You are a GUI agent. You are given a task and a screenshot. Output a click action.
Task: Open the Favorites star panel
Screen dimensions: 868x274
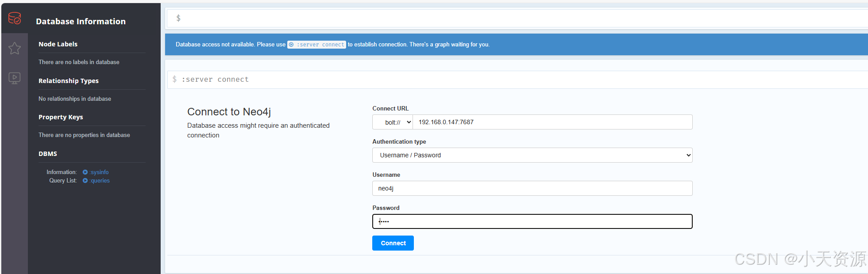click(15, 48)
